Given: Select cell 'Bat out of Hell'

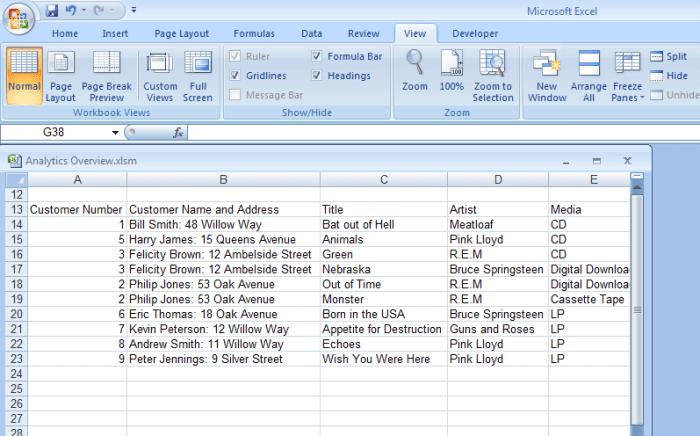Looking at the screenshot, I should point(383,224).
